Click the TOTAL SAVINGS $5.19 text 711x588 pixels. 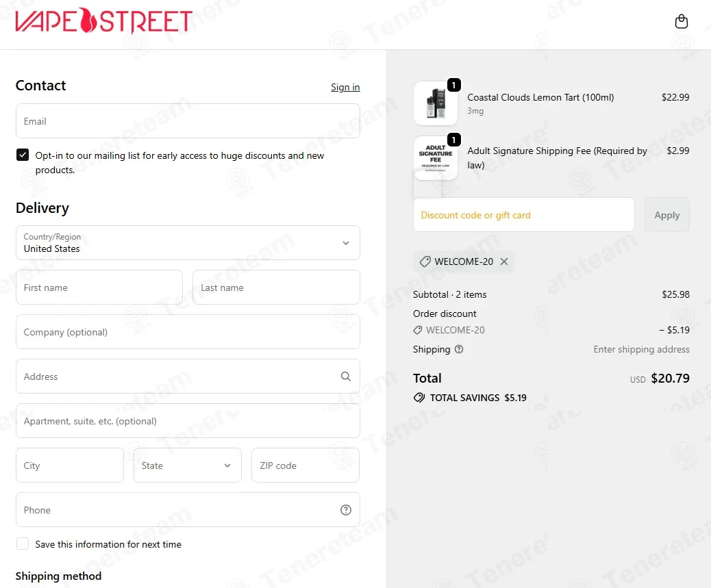coord(478,398)
